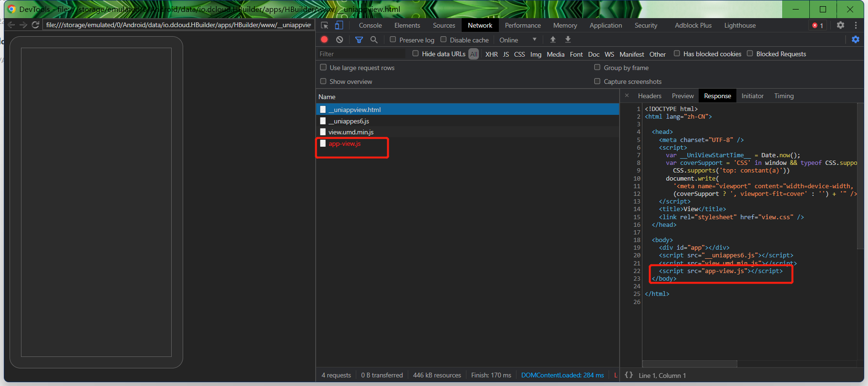Viewport: 868px width, 386px height.
Task: Click the red error count badge
Action: (x=817, y=25)
